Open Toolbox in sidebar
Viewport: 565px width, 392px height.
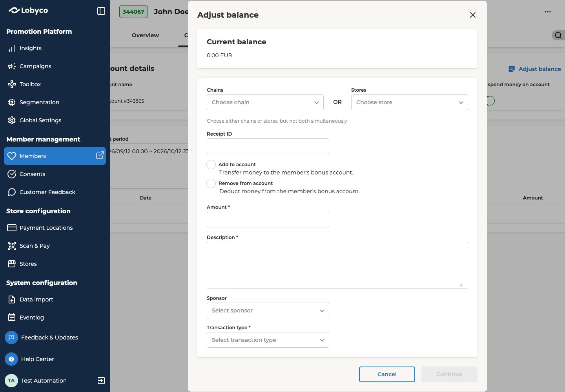pos(30,84)
